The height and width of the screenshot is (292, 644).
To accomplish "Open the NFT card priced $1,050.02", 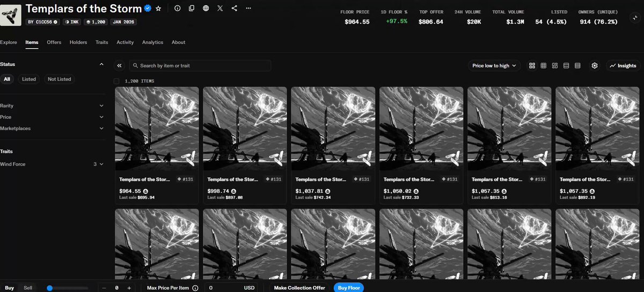I will click(x=421, y=145).
